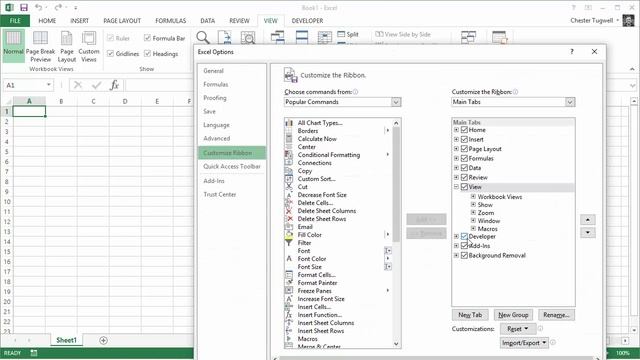Screen dimensions: 640x360
Task: Select the Show group under View
Action: pyautogui.click(x=485, y=204)
